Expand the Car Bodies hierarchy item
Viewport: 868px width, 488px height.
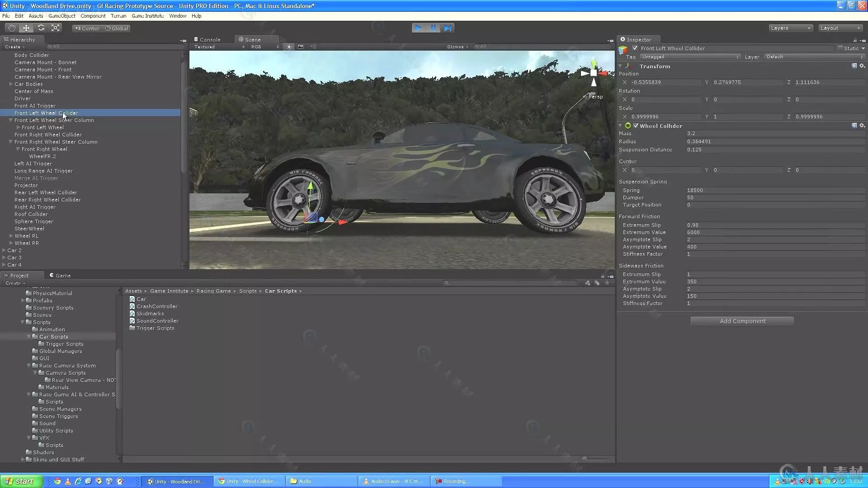coord(11,84)
